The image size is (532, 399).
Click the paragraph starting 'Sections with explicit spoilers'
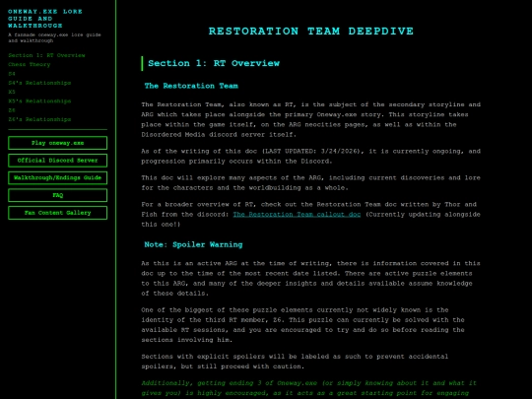point(295,362)
